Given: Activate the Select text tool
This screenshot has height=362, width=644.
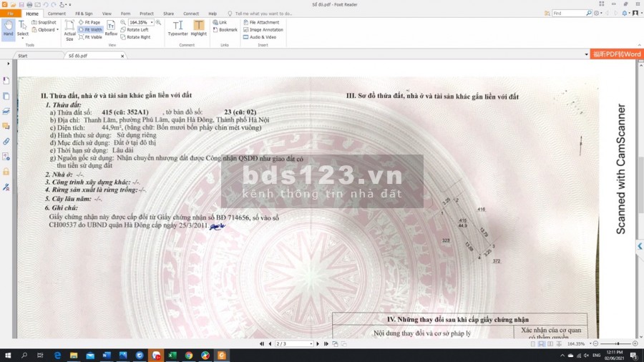Looking at the screenshot, I should point(23,29).
